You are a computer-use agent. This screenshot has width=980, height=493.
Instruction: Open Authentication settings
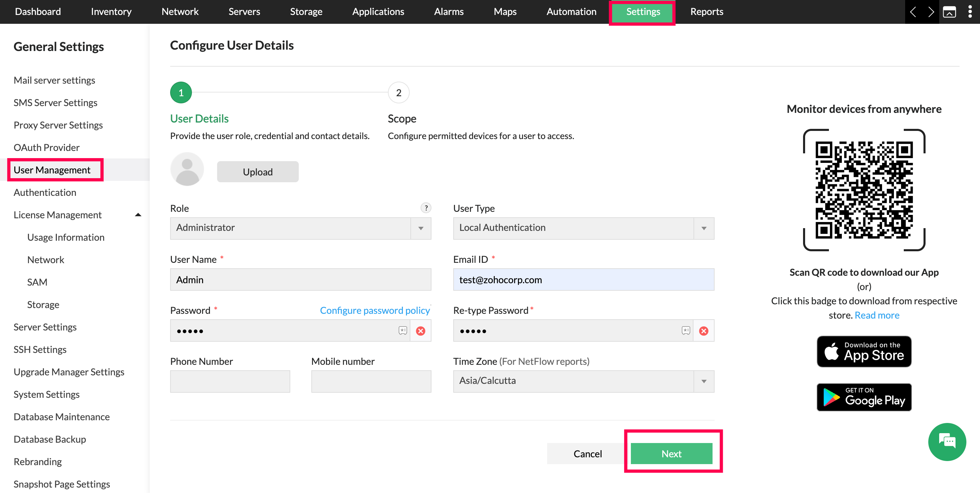(45, 192)
